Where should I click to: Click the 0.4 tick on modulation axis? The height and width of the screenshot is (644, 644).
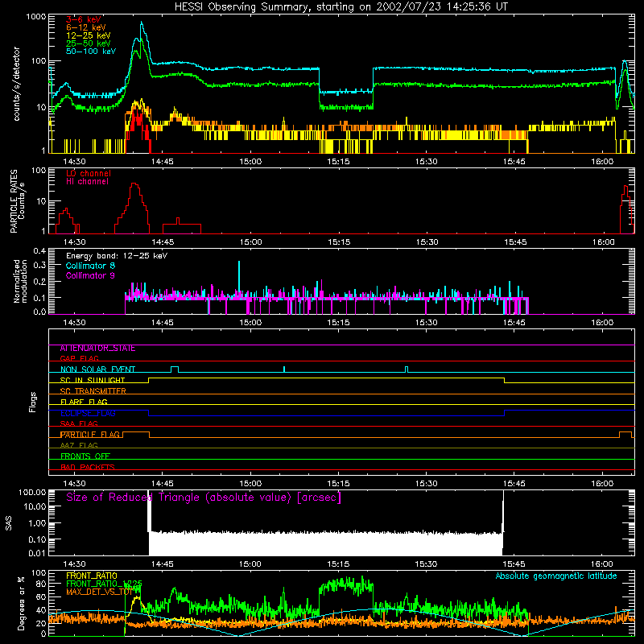[39, 251]
